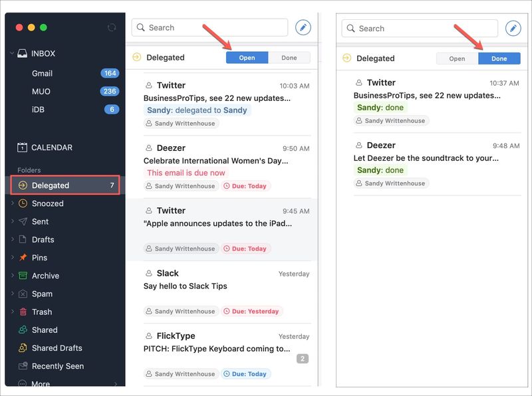
Task: Click avatar icon beside FlickType sender
Action: click(x=148, y=336)
